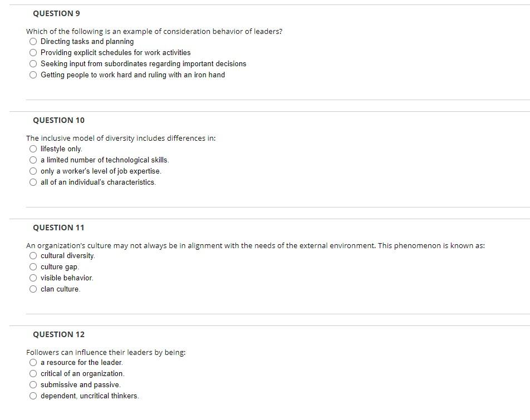Select 'cultural diversity.' in Question 11
Image resolution: width=530 pixels, height=420 pixels.
pyautogui.click(x=32, y=255)
